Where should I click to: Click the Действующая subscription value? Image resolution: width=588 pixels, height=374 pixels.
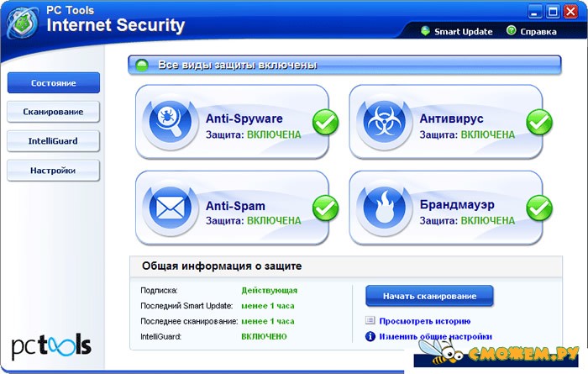coord(270,290)
